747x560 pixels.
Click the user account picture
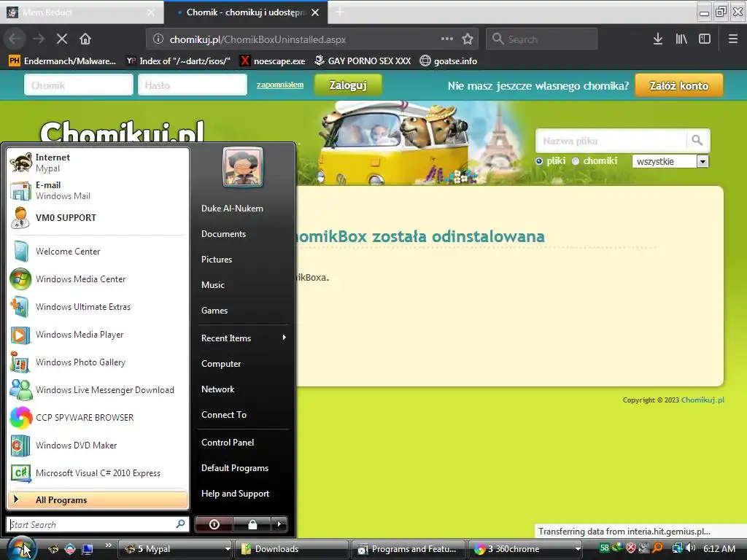tap(242, 167)
